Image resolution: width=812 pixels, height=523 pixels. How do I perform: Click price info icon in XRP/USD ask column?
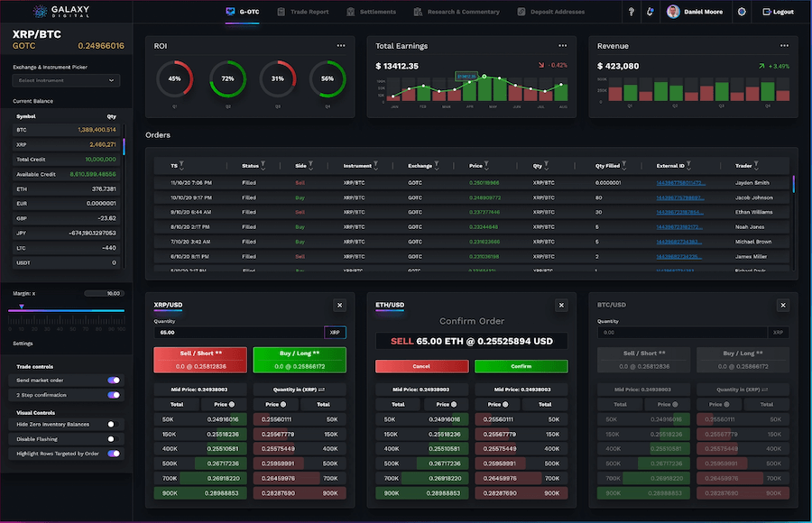[283, 404]
